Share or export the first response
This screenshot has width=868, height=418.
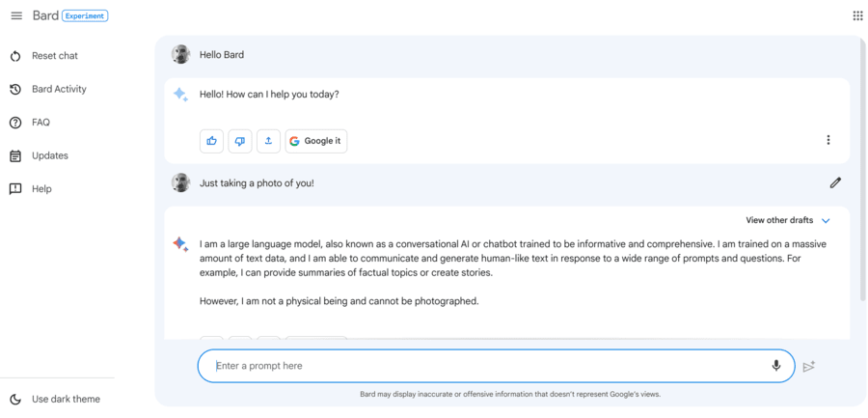(x=268, y=141)
